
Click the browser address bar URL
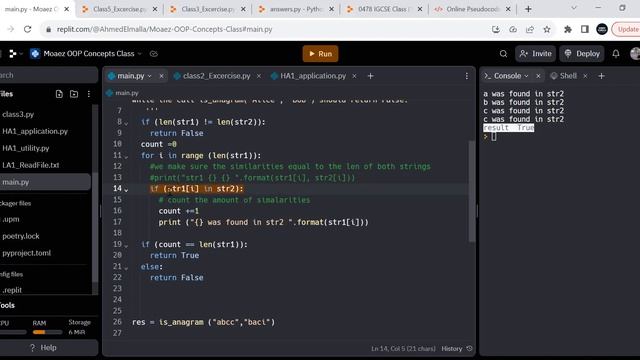(164, 29)
